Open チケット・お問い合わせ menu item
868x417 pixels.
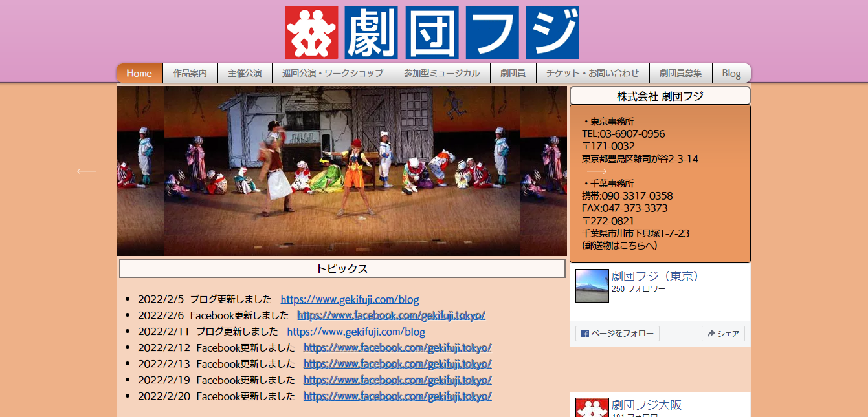[592, 73]
